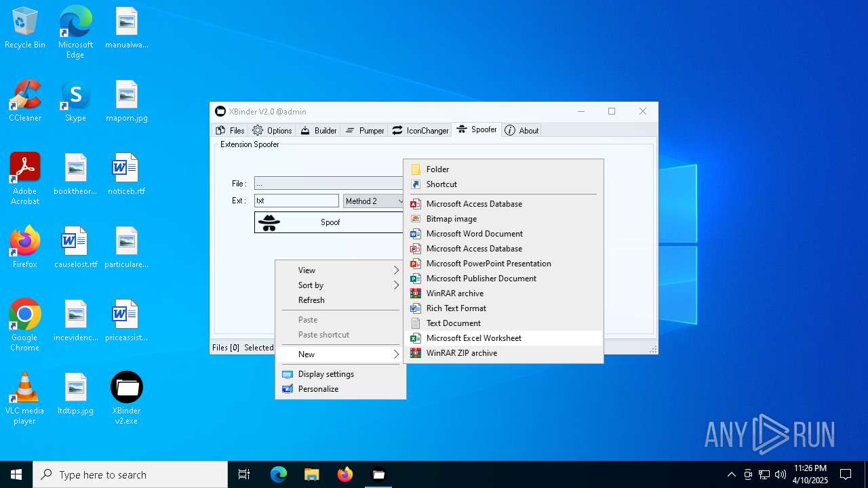
Task: Open the Files tab in XBinder
Action: tap(230, 130)
